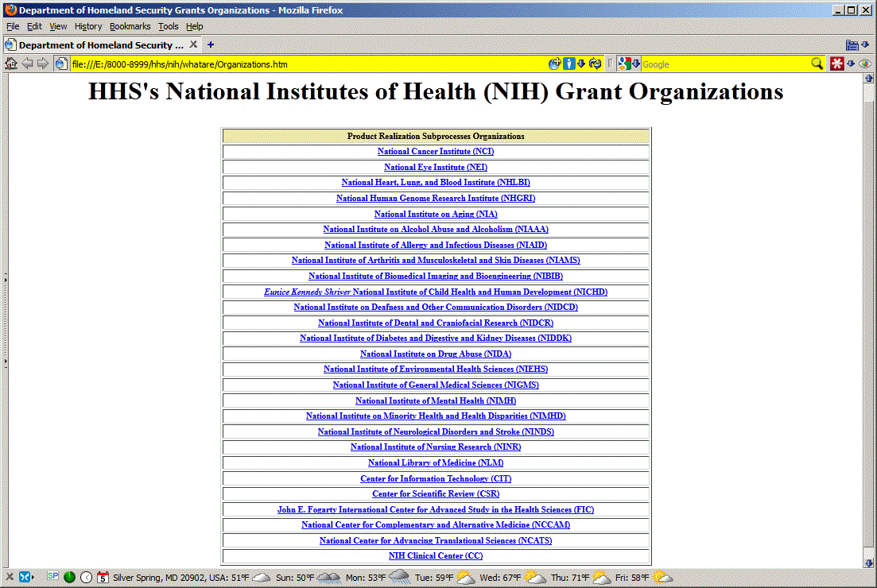Select the Department of Homeland Security tab
This screenshot has width=877, height=588.
pyautogui.click(x=102, y=44)
